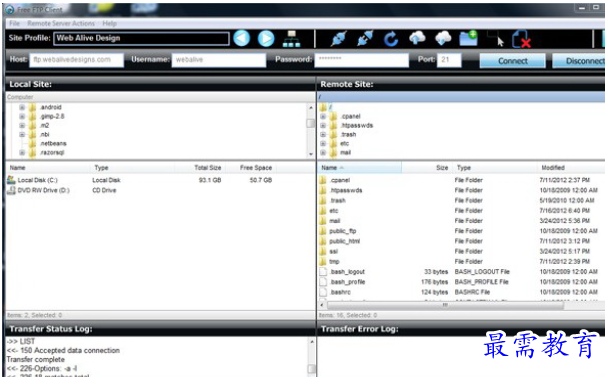605x377 pixels.
Task: Focus the Port input field
Action: (x=449, y=60)
